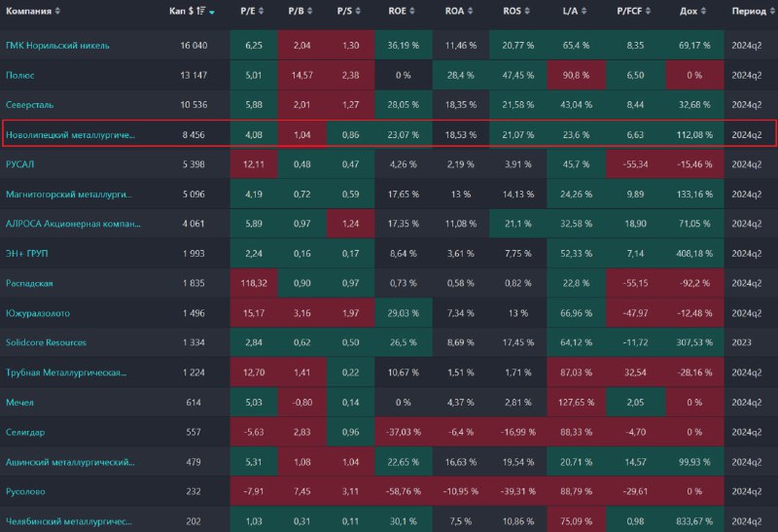Screen dimensions: 778x532
Task: Open Русолово company link
Action: pyautogui.click(x=25, y=491)
